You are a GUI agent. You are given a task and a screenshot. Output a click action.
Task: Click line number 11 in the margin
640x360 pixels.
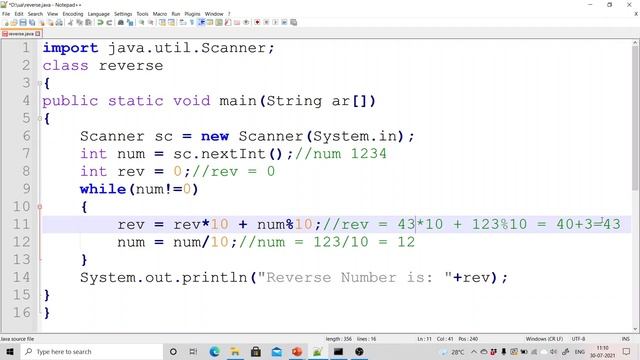21,224
